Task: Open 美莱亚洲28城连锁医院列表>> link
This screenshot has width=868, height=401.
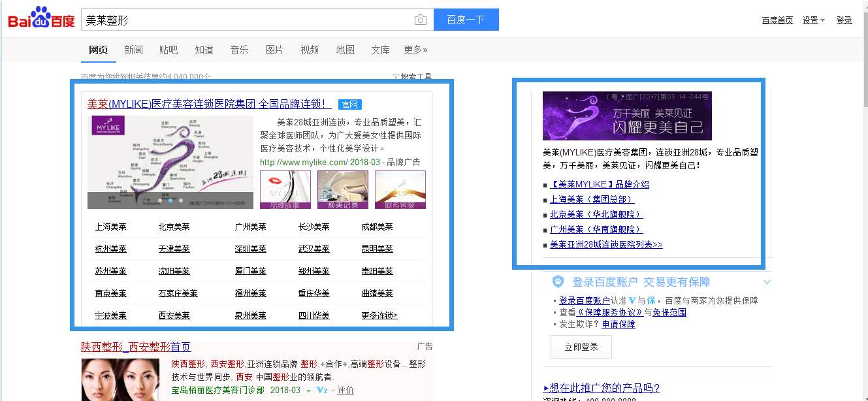Action: [x=606, y=244]
